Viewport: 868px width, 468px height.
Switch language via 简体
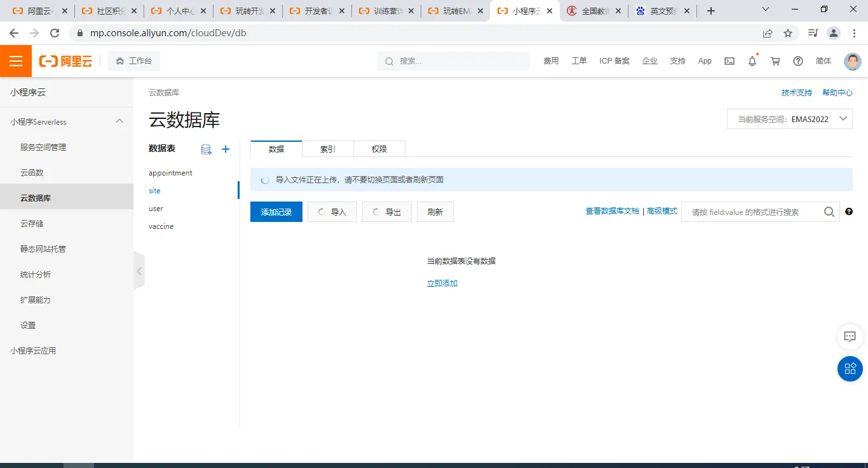pos(824,61)
